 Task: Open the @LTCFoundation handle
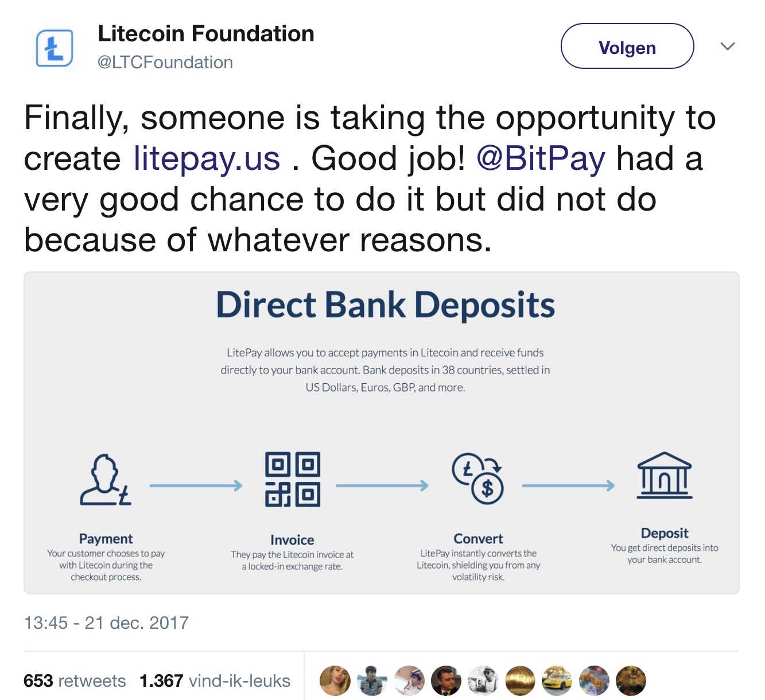click(x=165, y=62)
